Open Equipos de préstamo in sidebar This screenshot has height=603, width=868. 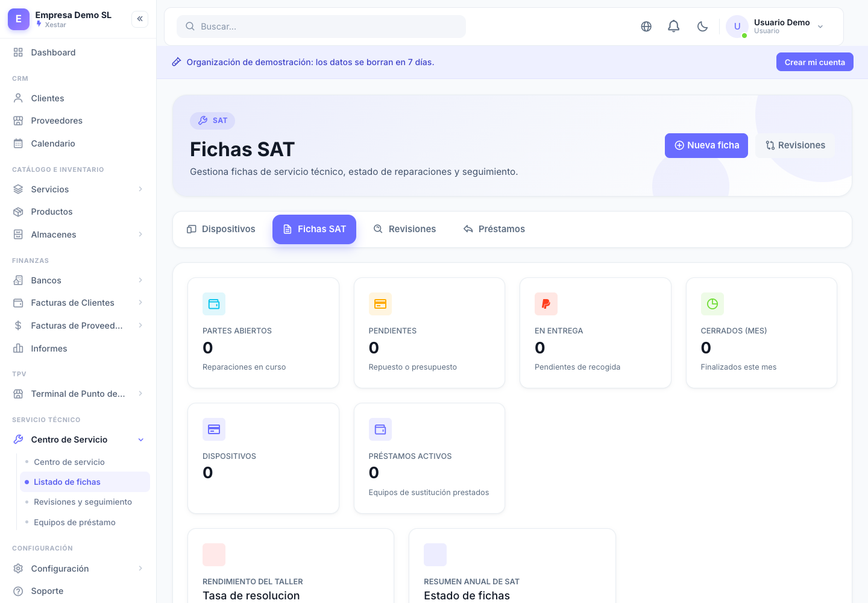[75, 522]
